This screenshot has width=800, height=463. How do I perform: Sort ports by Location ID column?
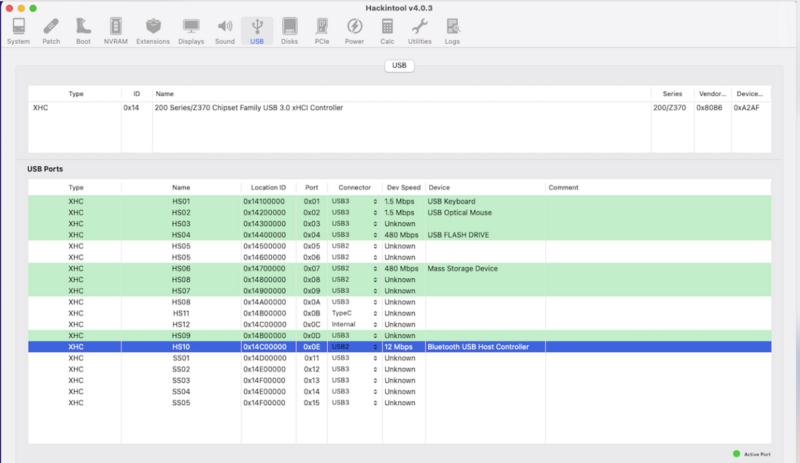[x=269, y=187]
